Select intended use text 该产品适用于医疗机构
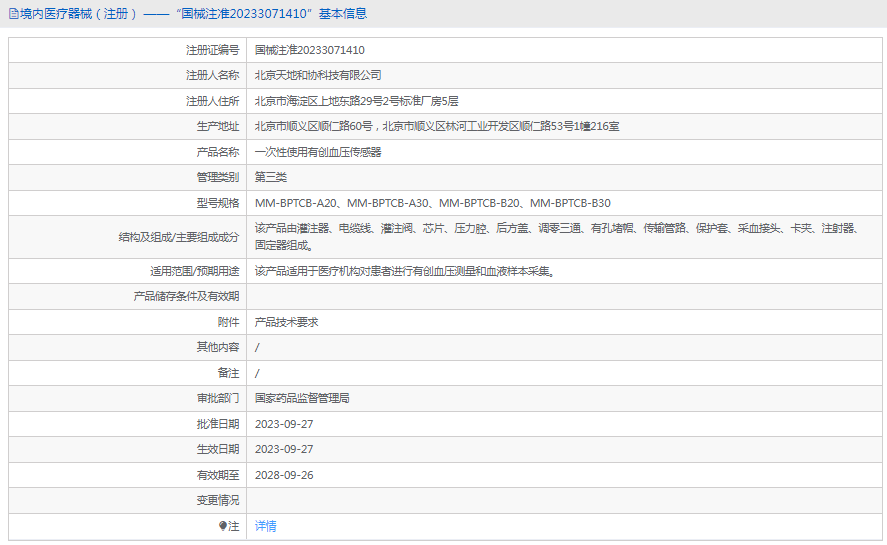Screen dimensions: 887x545 tap(406, 272)
